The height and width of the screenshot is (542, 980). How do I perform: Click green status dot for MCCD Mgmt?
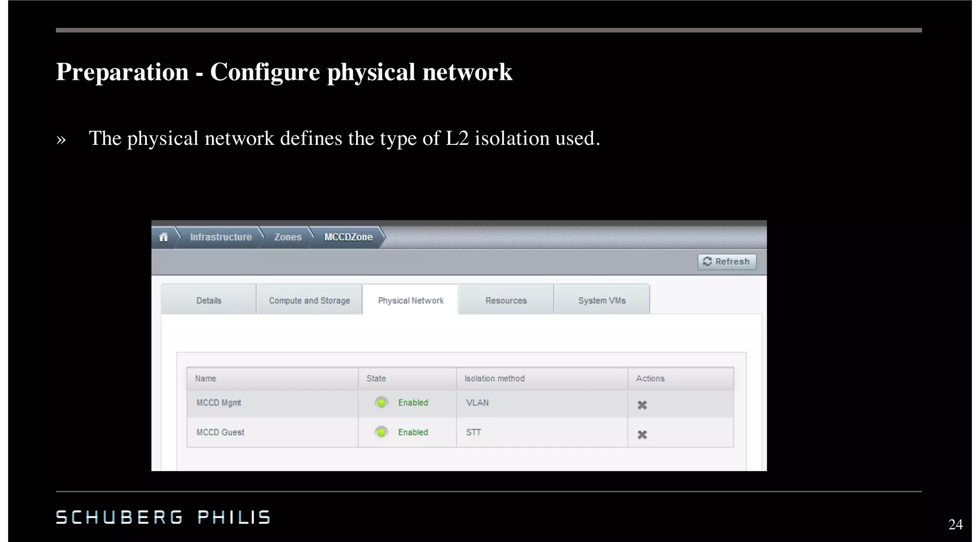[381, 403]
